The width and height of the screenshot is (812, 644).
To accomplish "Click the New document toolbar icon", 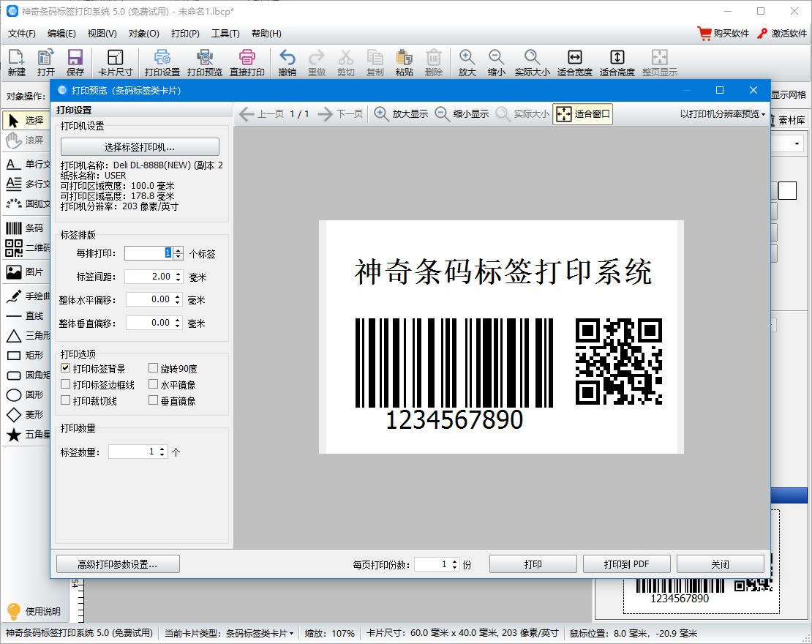I will (x=17, y=63).
